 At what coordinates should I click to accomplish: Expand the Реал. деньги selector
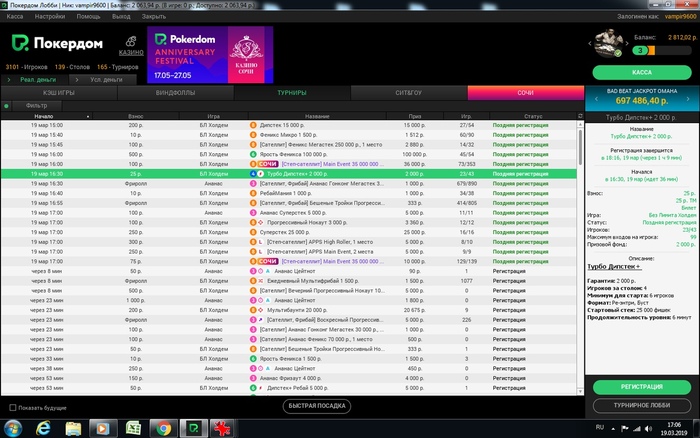click(x=34, y=79)
